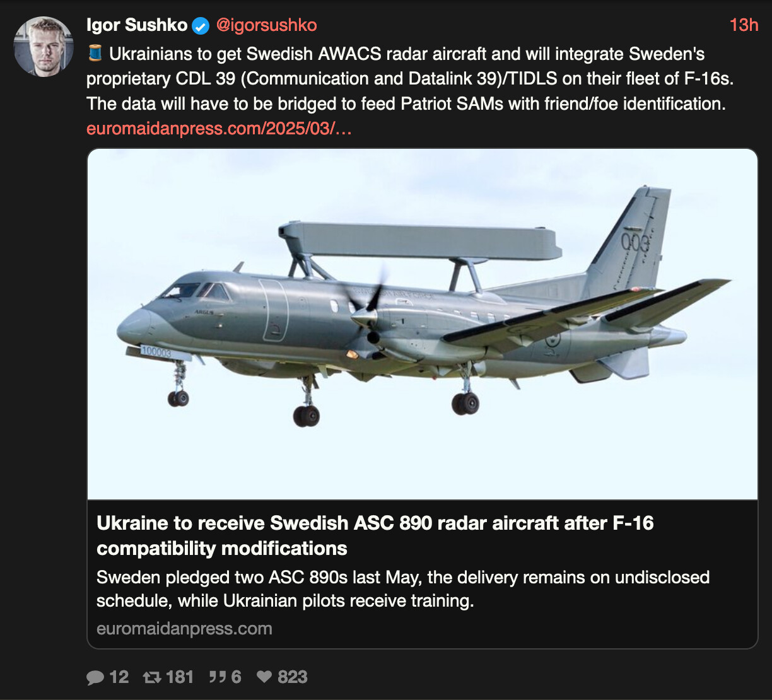View the 181 retweets count
772x700 pixels.
click(179, 677)
